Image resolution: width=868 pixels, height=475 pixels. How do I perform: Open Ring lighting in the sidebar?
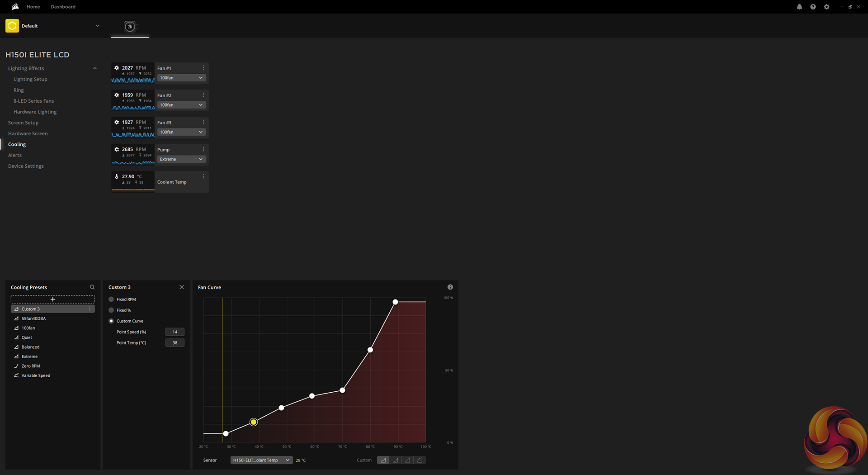[19, 90]
